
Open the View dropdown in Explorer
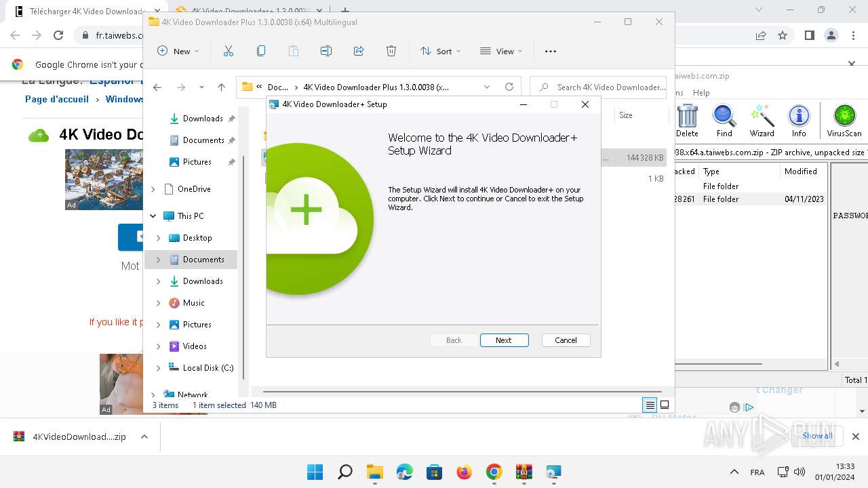pyautogui.click(x=501, y=51)
